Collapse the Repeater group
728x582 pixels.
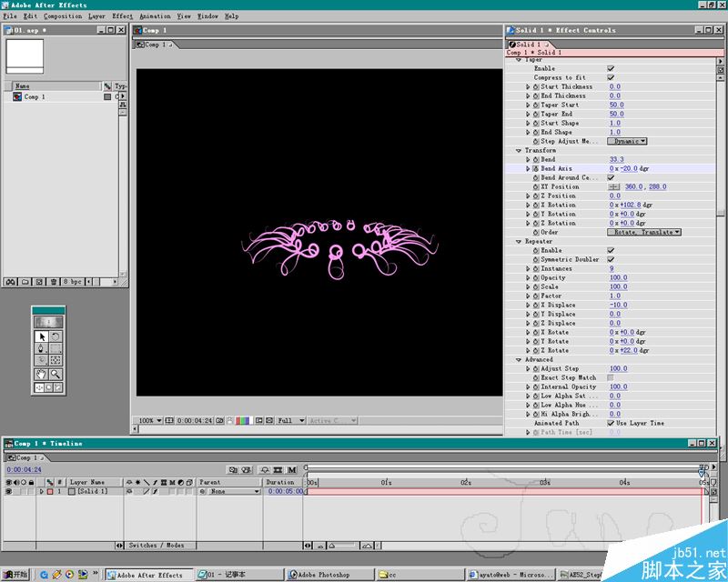point(519,242)
